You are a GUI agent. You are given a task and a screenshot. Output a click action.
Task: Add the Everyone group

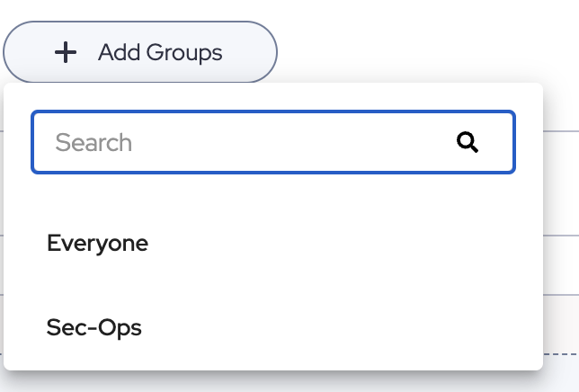(x=97, y=243)
